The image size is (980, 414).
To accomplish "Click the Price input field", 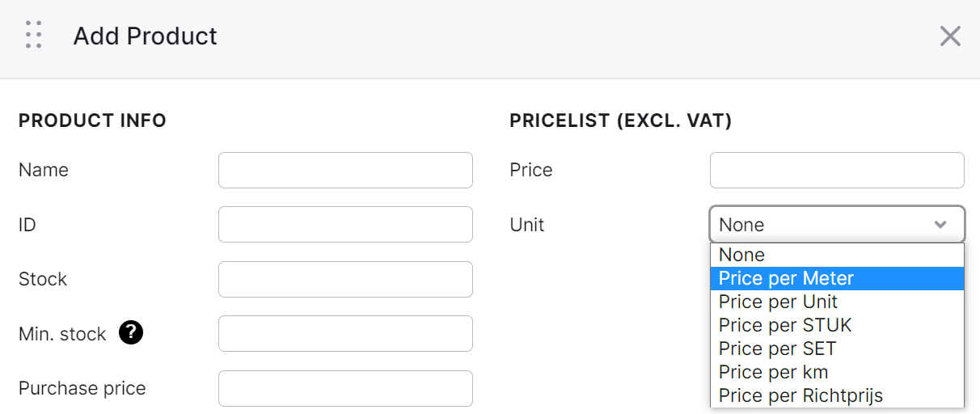I will [837, 170].
